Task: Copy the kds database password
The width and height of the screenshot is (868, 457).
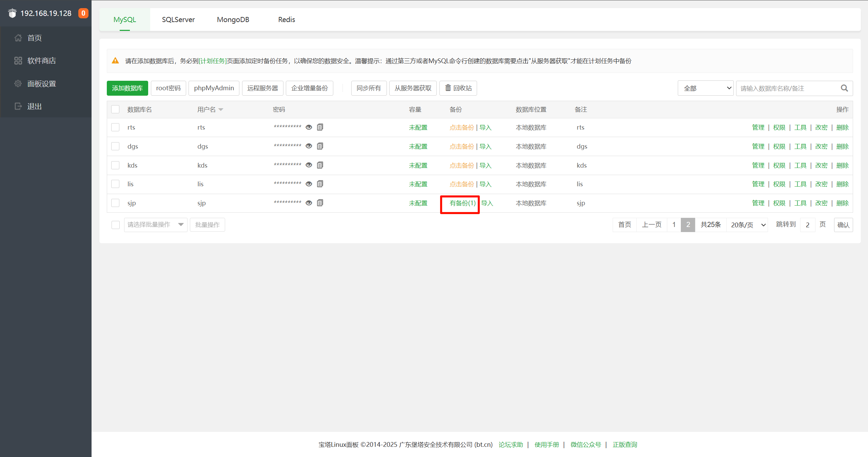Action: point(320,165)
